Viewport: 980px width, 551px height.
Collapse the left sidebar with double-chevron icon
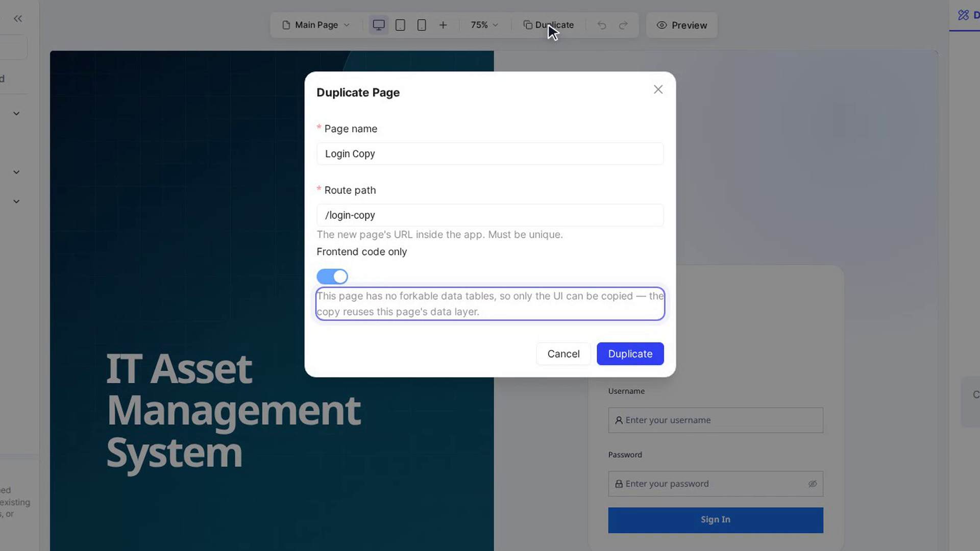tap(18, 19)
